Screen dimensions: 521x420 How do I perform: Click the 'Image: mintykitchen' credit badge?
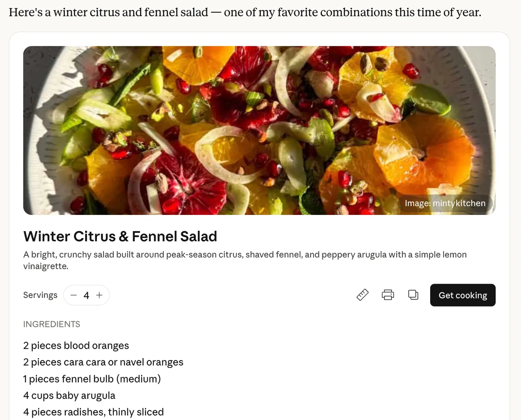pyautogui.click(x=445, y=203)
